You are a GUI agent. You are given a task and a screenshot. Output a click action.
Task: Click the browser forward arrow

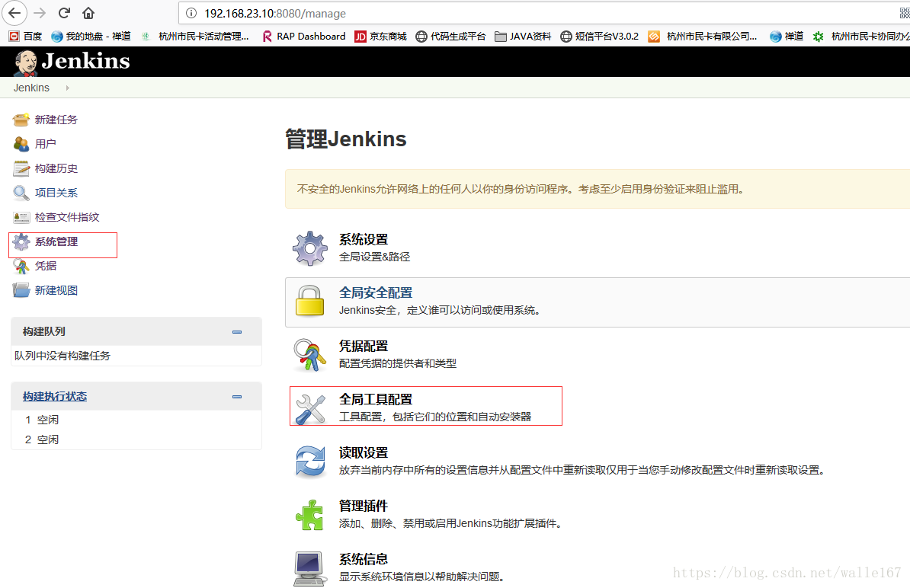[40, 13]
